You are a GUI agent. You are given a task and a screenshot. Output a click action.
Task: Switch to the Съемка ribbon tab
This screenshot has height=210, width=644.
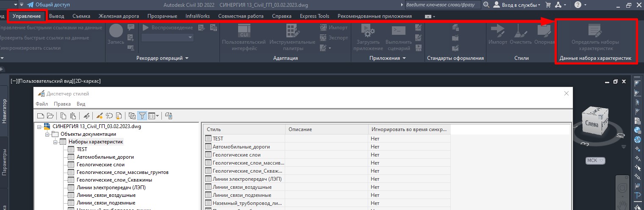(81, 16)
